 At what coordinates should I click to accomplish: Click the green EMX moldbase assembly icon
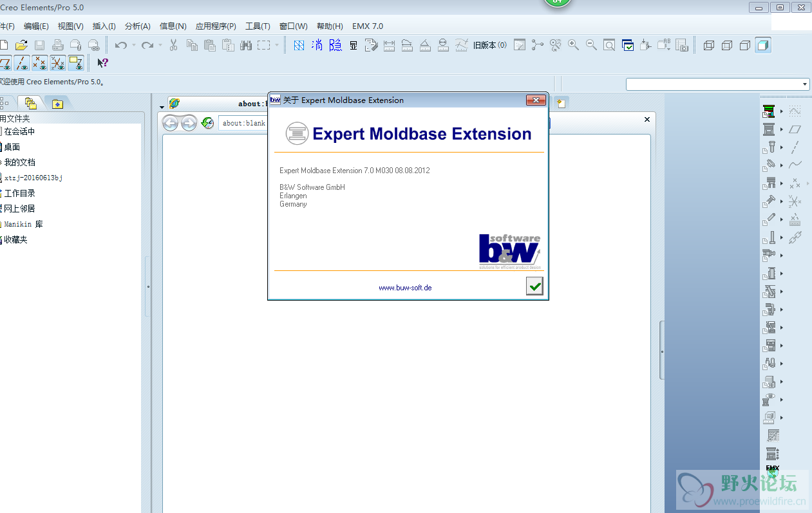[x=769, y=111]
